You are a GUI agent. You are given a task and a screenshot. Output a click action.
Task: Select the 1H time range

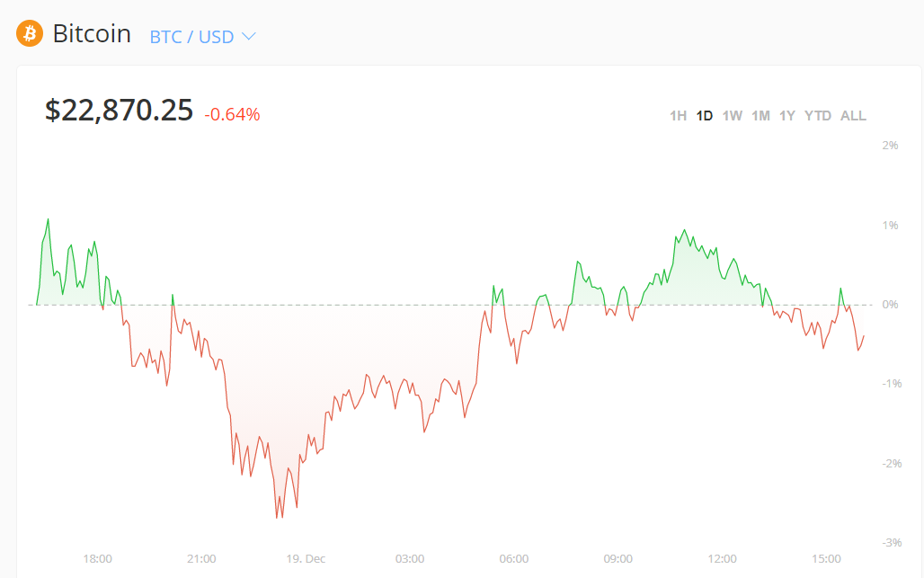tap(678, 116)
